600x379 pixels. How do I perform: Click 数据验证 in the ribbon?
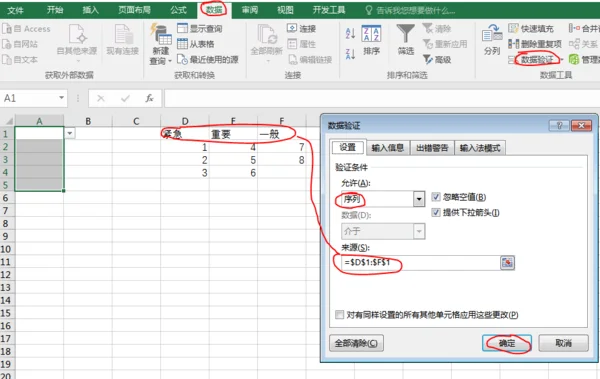[x=536, y=60]
